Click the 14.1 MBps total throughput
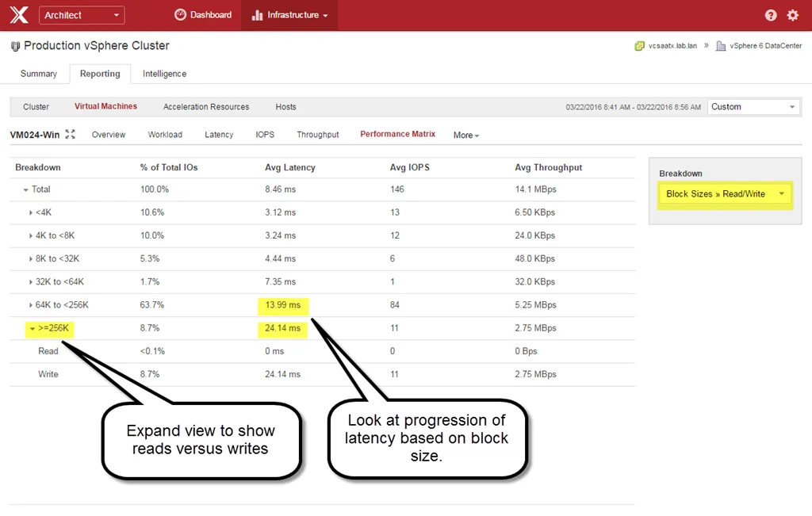Screen dimensions: 812x516 click(x=535, y=189)
